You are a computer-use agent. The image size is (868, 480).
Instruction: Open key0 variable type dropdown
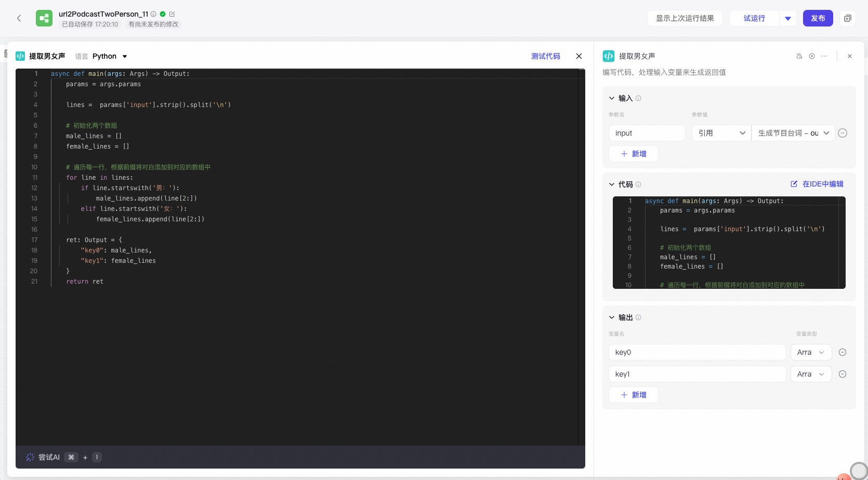(811, 352)
